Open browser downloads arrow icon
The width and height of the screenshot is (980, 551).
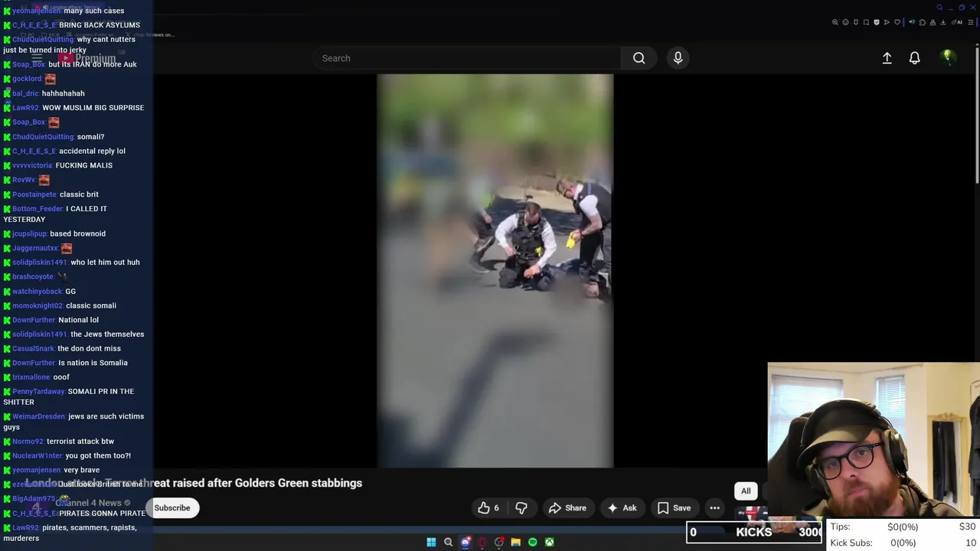pyautogui.click(x=943, y=22)
